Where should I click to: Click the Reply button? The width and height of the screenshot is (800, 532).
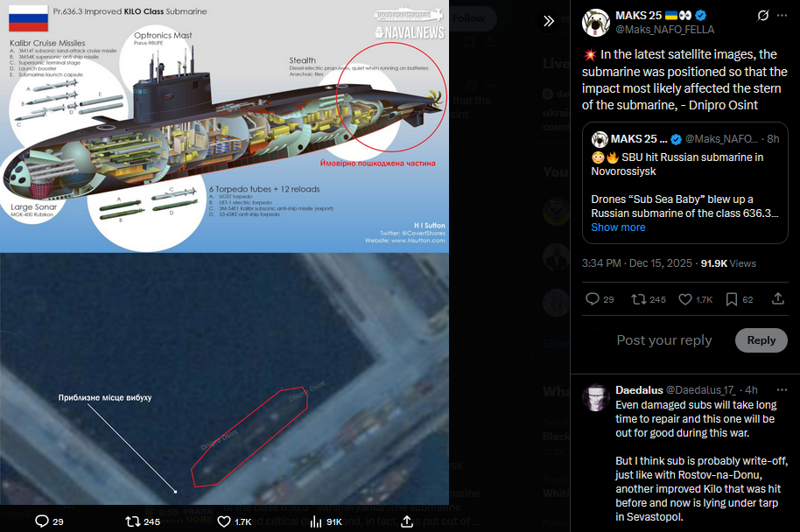(x=761, y=340)
